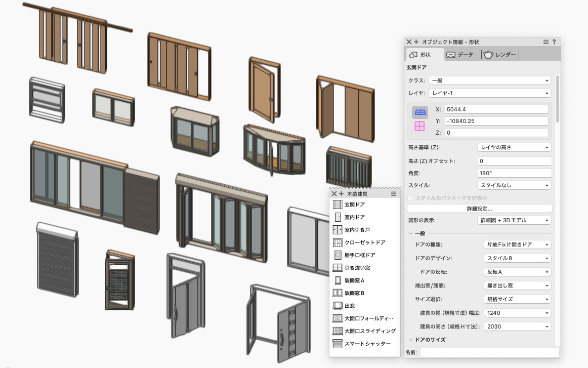Click the 高さ (Z) オフセット field
Screen dimensions: 588x368
pos(515,161)
